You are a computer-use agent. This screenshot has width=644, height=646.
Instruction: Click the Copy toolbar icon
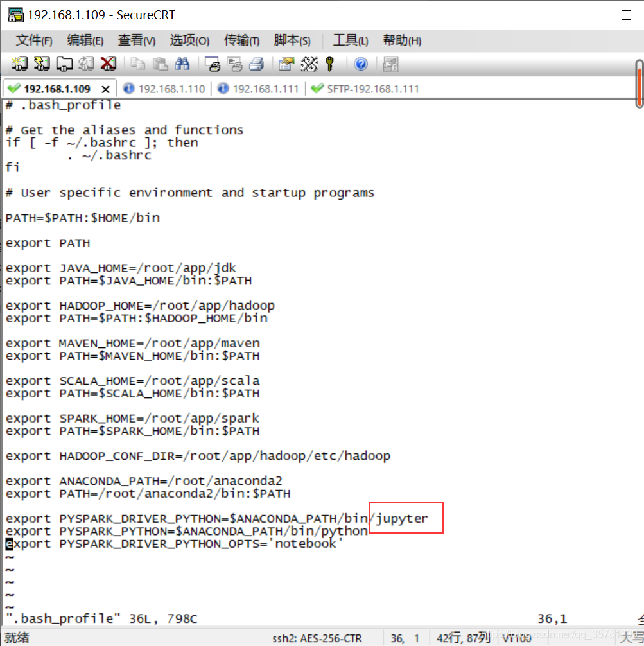pyautogui.click(x=136, y=64)
